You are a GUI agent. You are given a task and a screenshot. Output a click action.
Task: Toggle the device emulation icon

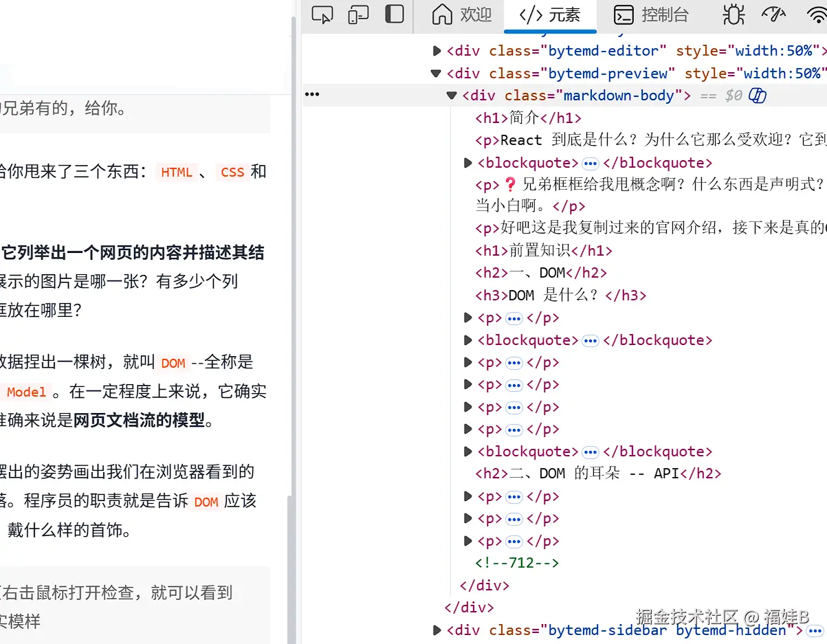pos(358,14)
